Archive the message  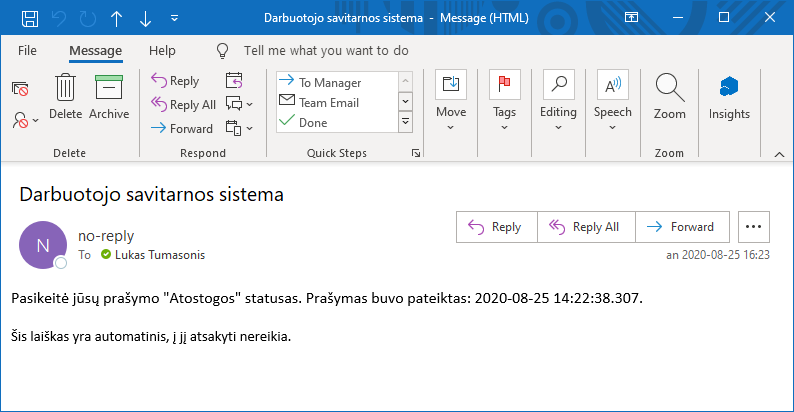(109, 97)
